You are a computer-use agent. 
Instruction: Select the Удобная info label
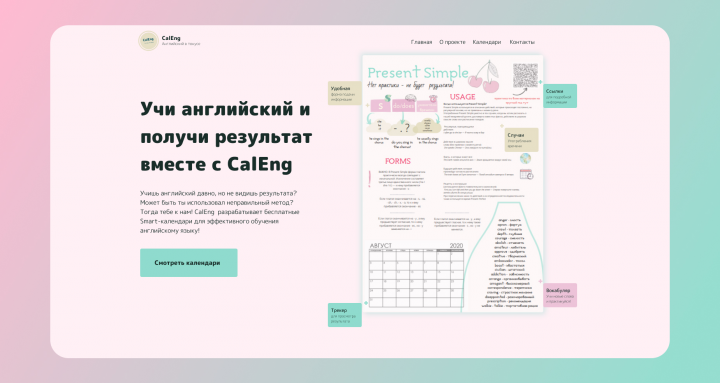click(x=344, y=93)
